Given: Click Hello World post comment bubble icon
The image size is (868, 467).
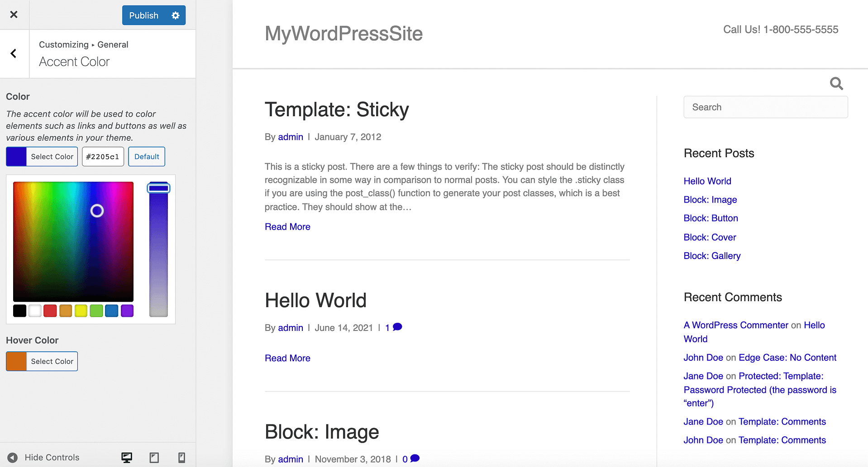Looking at the screenshot, I should [397, 327].
